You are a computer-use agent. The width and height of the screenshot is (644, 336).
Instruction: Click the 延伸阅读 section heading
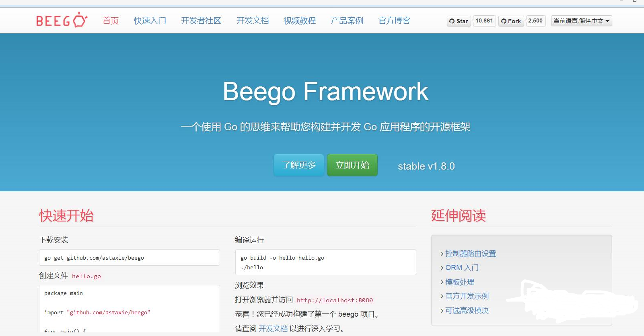[459, 216]
